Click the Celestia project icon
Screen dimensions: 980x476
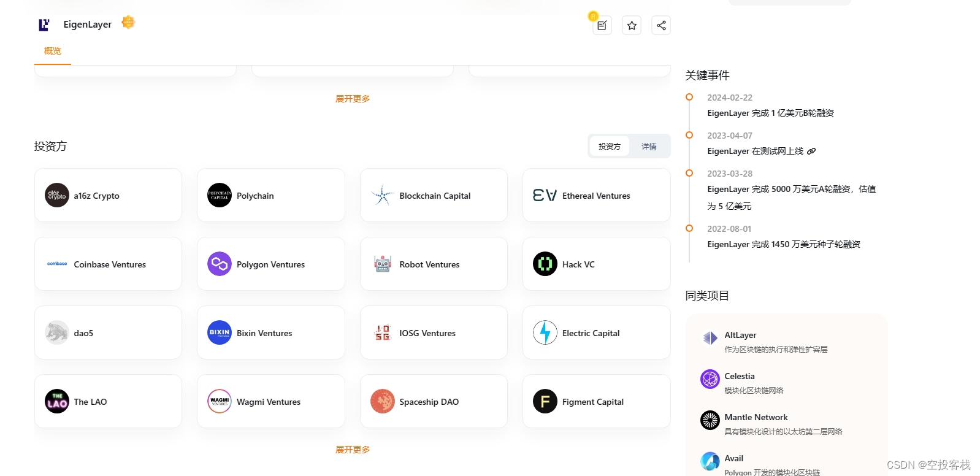(710, 379)
